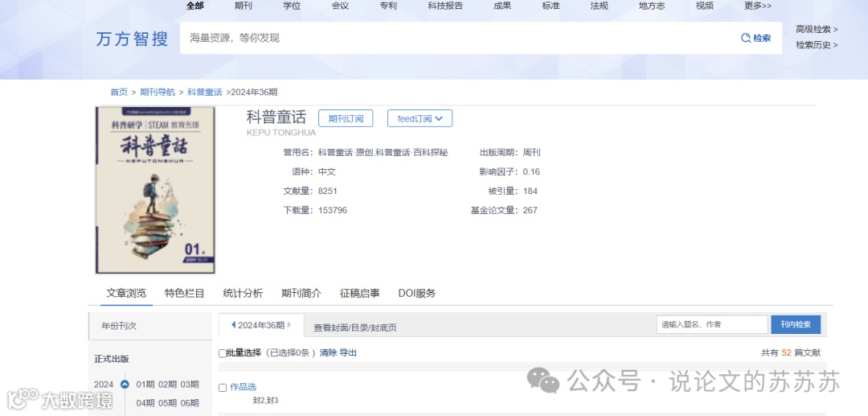The image size is (868, 416).
Task: Click 导出 to export selection
Action: click(348, 352)
